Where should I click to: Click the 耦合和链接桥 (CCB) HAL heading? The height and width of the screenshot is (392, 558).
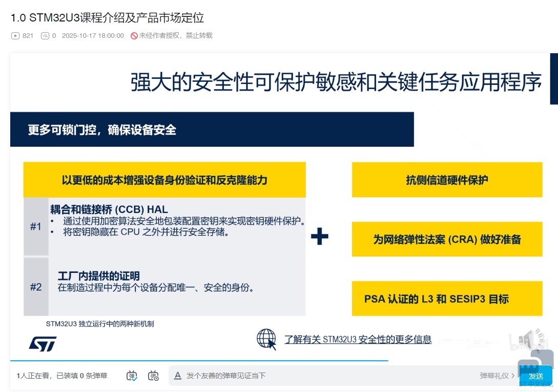(109, 209)
